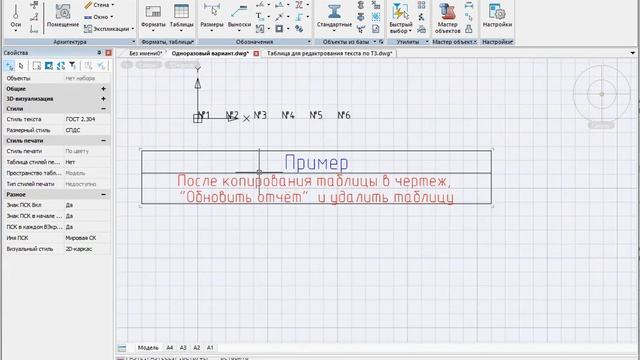Click the view navigation wheel in the drawing corner

pos(602,94)
